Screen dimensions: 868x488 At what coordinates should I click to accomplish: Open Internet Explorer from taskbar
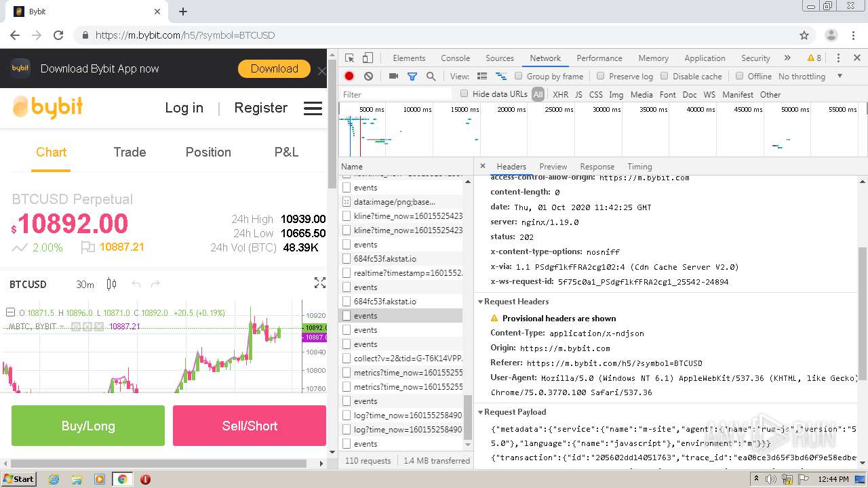pyautogui.click(x=54, y=479)
